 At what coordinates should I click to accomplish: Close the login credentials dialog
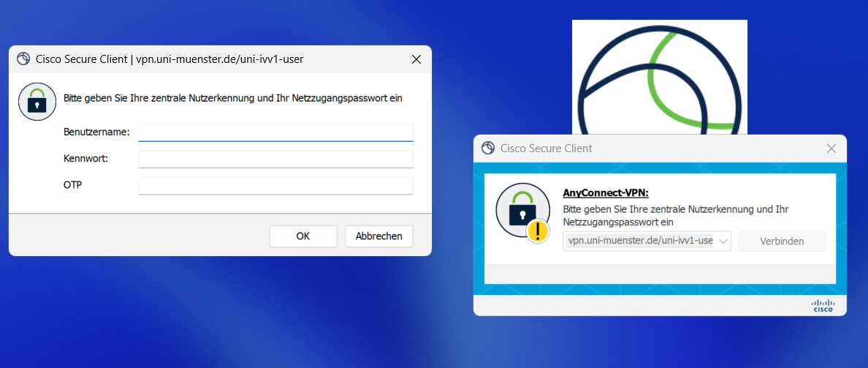pos(416,59)
